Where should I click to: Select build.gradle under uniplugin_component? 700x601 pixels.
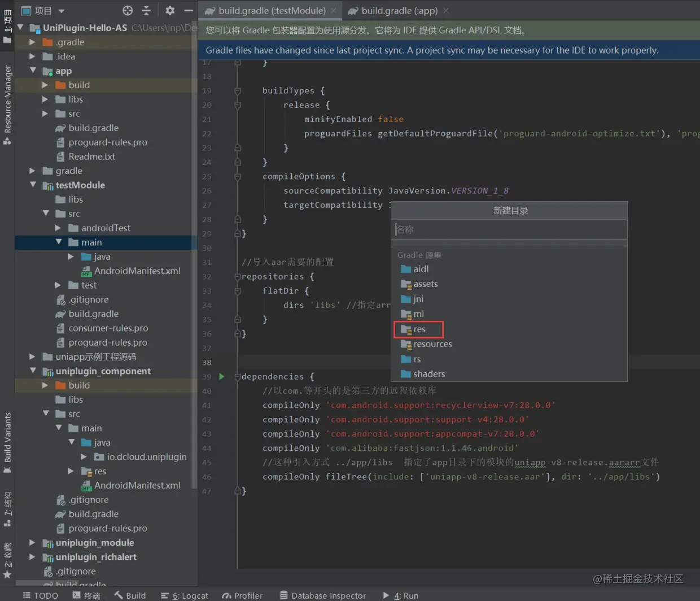click(87, 513)
